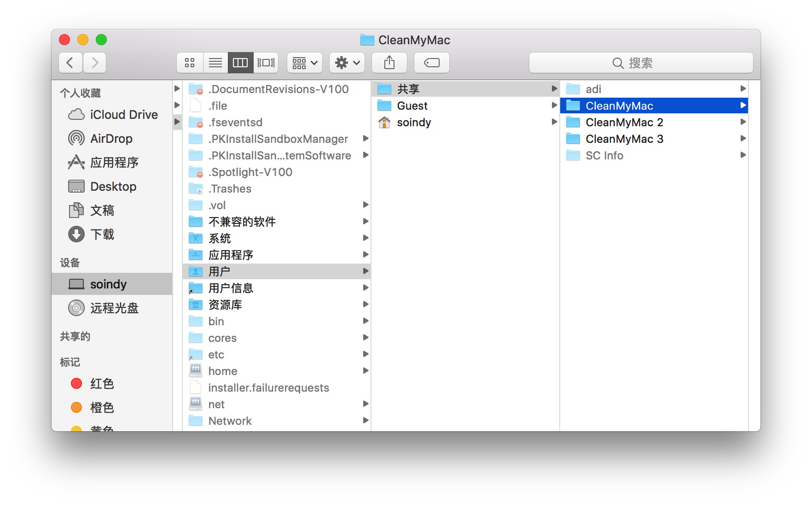Select the net volume item
This screenshot has width=812, height=505.
coord(276,404)
